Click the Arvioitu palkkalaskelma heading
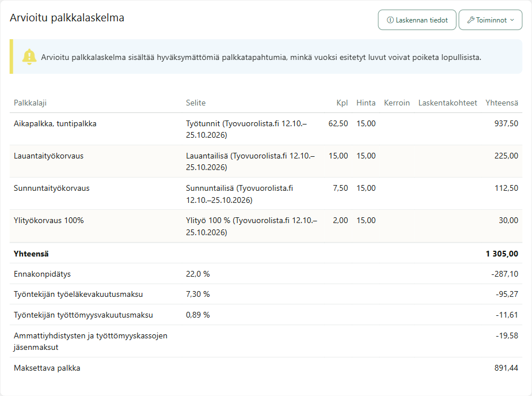Image resolution: width=532 pixels, height=396 pixels. (x=67, y=18)
